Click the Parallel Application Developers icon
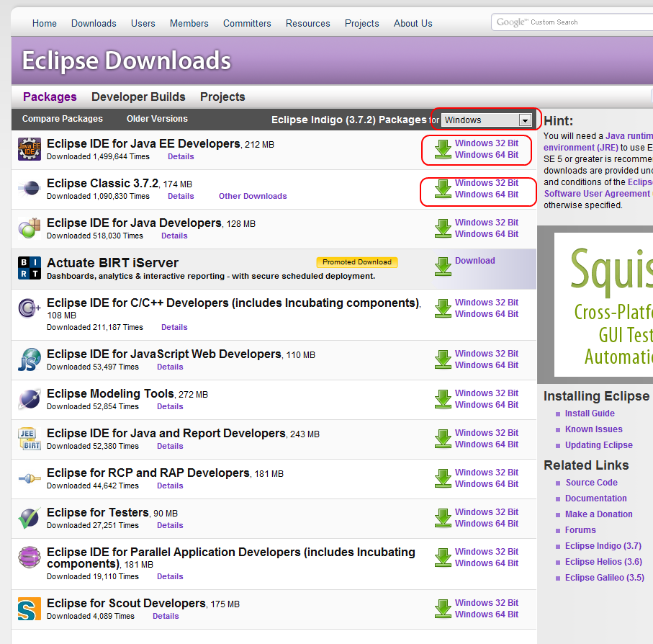 pos(29,558)
